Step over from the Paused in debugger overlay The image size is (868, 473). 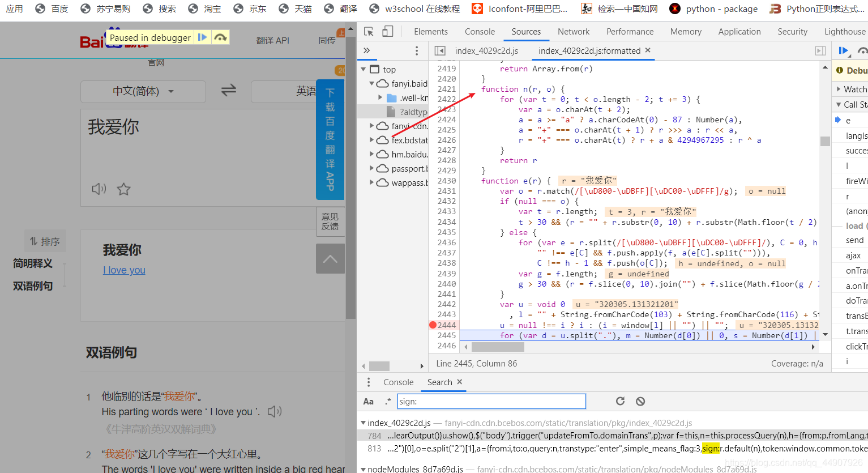[x=220, y=37]
